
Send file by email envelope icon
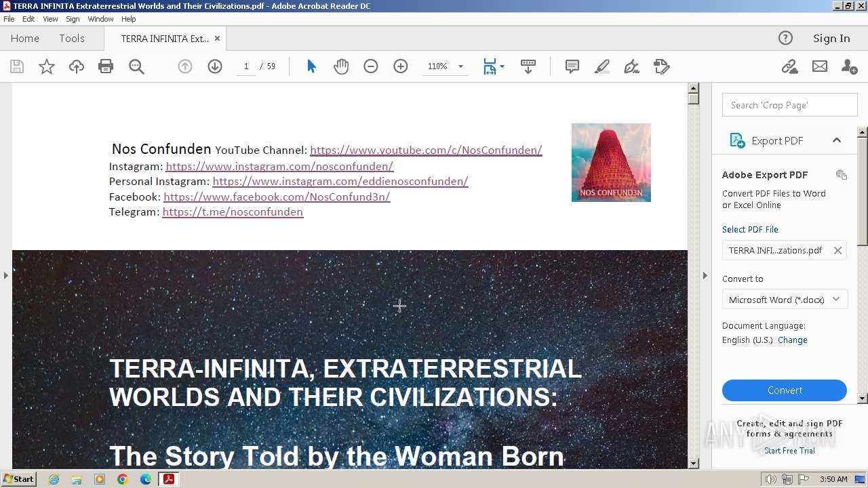click(x=820, y=66)
